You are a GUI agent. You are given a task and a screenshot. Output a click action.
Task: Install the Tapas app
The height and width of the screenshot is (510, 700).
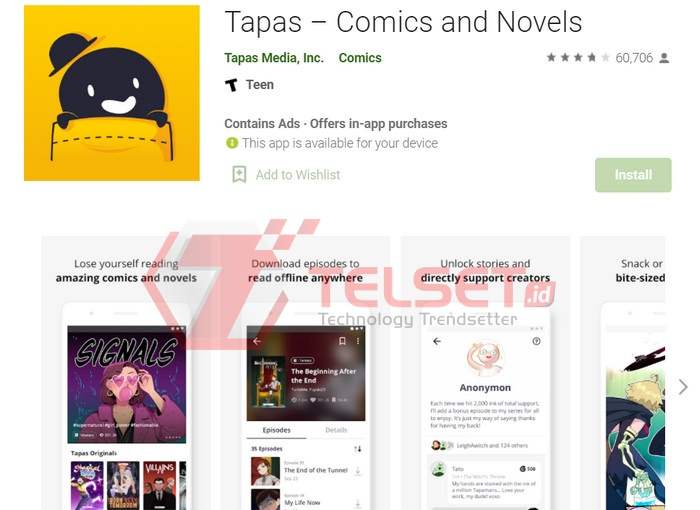(633, 175)
